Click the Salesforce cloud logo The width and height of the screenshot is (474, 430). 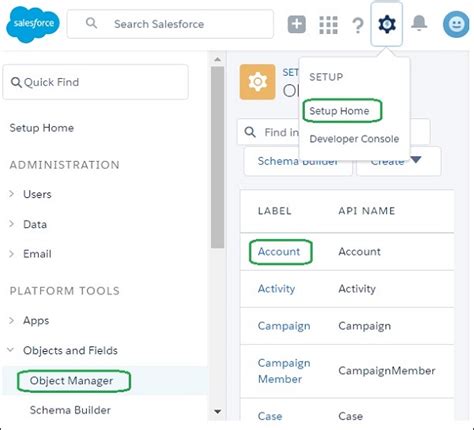coord(33,24)
